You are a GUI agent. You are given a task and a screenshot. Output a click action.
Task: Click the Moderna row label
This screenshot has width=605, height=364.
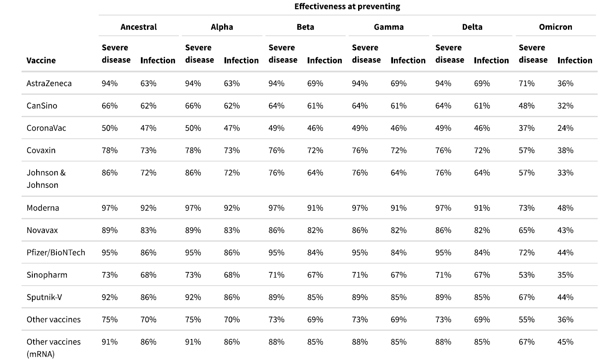[x=43, y=208]
